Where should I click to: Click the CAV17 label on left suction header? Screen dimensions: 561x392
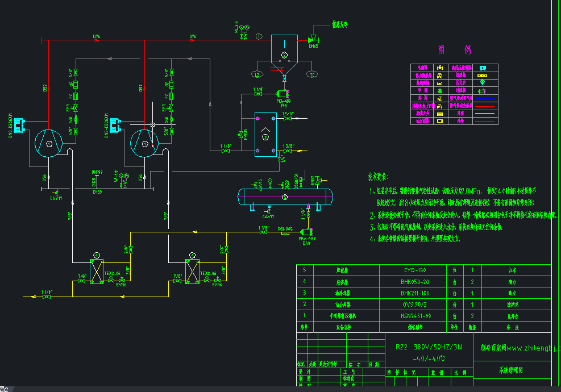[x=56, y=198]
